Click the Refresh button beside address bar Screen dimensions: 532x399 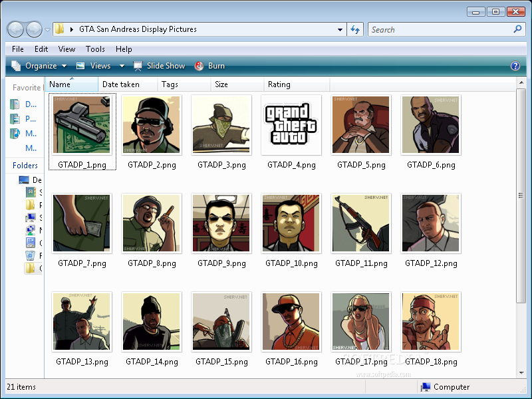[355, 29]
